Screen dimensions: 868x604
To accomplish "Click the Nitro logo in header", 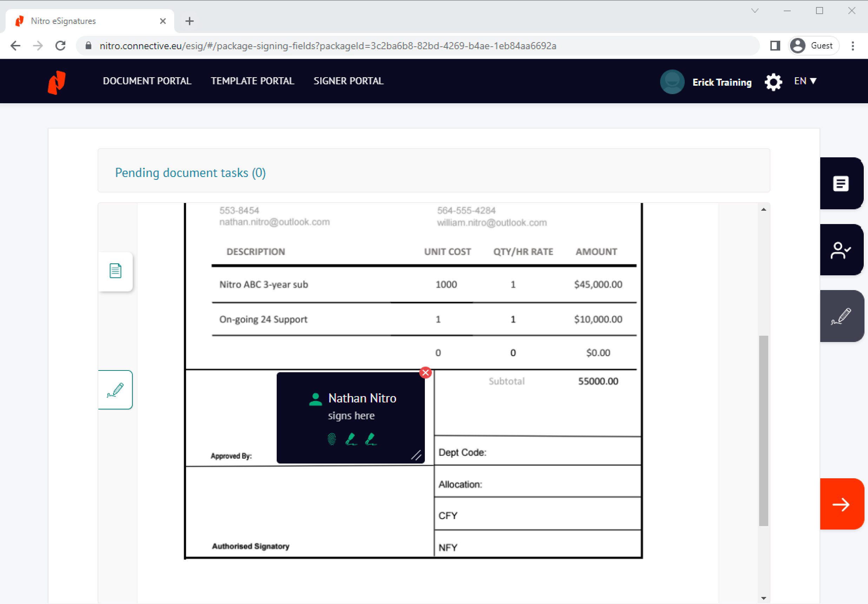I will 57,81.
